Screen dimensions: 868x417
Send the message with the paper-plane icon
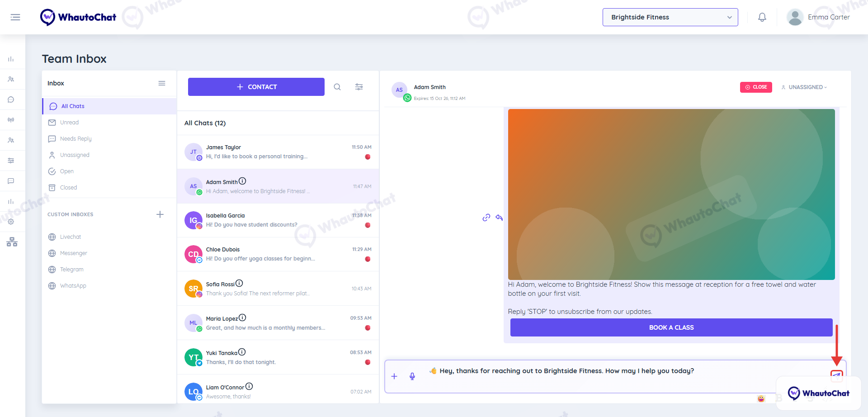[x=837, y=375]
